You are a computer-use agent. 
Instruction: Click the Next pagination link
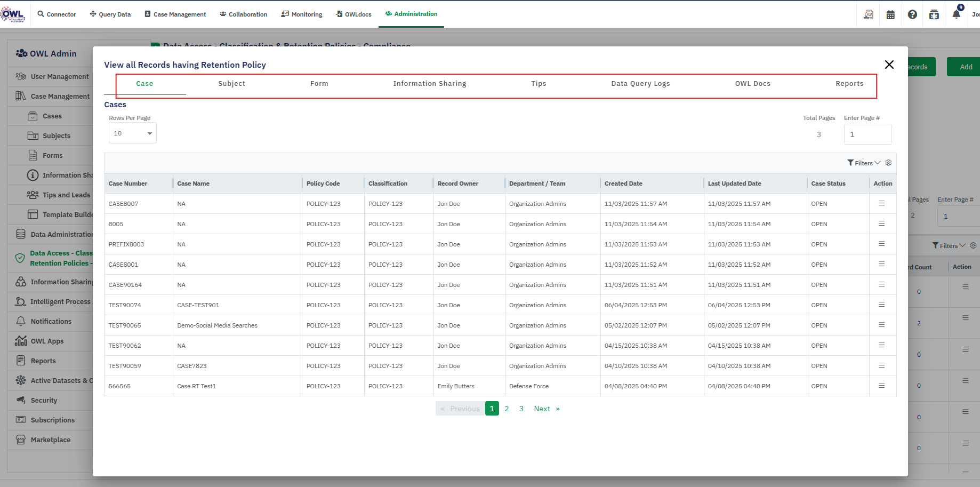(x=546, y=409)
